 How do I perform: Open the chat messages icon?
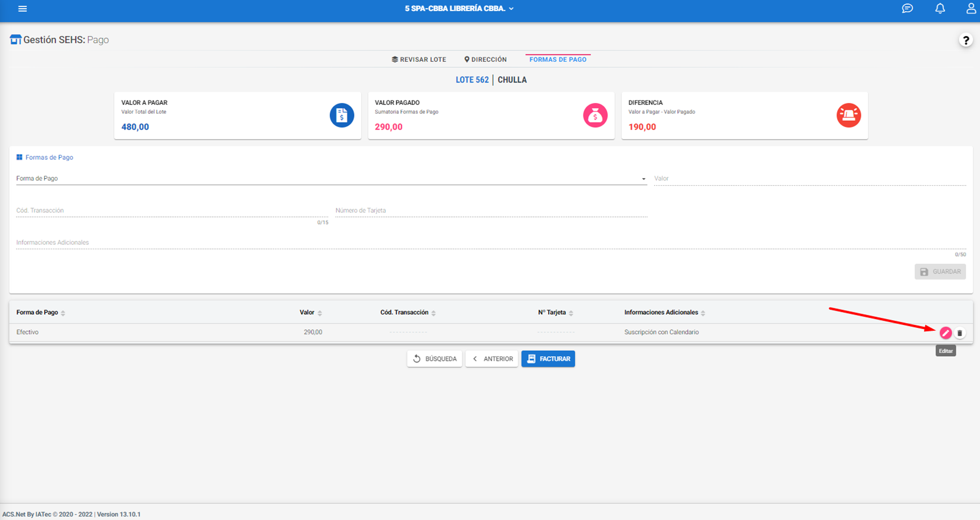(x=907, y=9)
